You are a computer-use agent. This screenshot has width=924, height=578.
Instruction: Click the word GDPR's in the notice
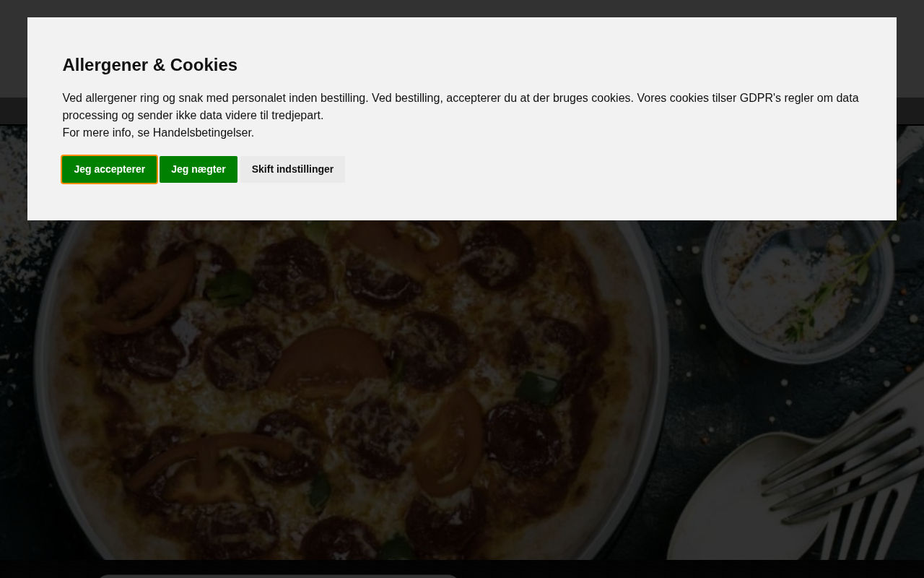[760, 98]
